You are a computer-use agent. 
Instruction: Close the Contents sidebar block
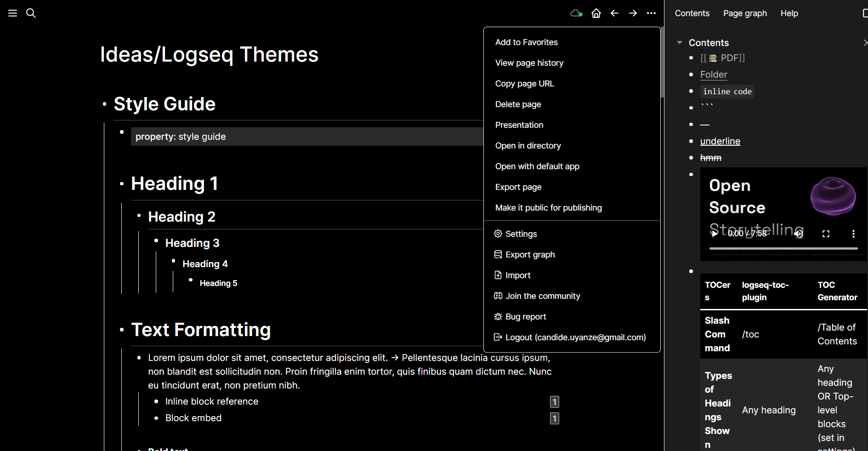pyautogui.click(x=865, y=43)
